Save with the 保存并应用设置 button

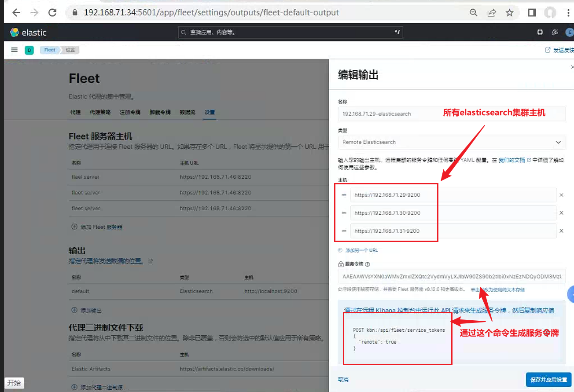(548, 380)
